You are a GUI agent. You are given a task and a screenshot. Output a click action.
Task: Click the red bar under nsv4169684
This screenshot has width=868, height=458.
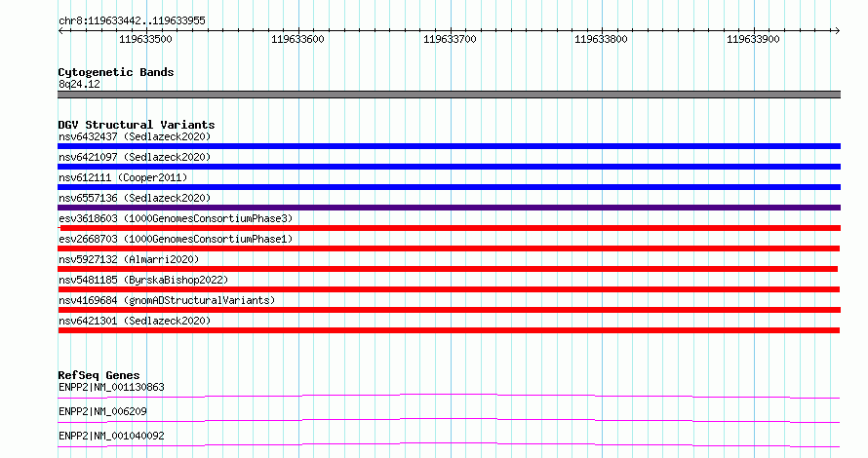[x=449, y=310]
